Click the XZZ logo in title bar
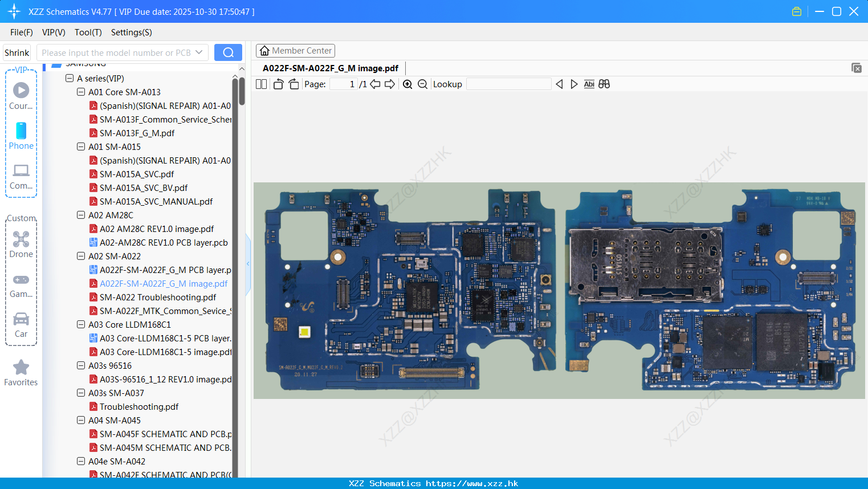Image resolution: width=868 pixels, height=489 pixels. pos(14,11)
